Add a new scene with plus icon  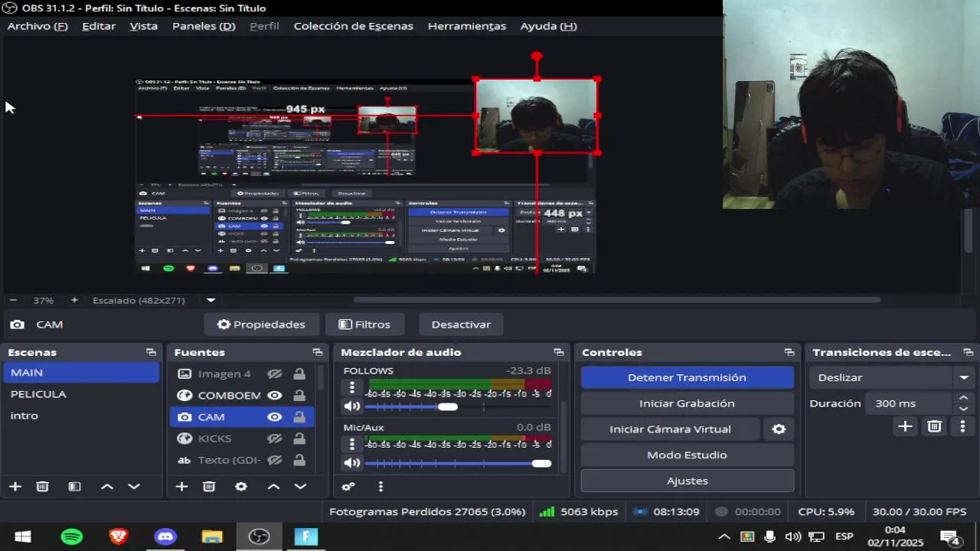(x=15, y=486)
